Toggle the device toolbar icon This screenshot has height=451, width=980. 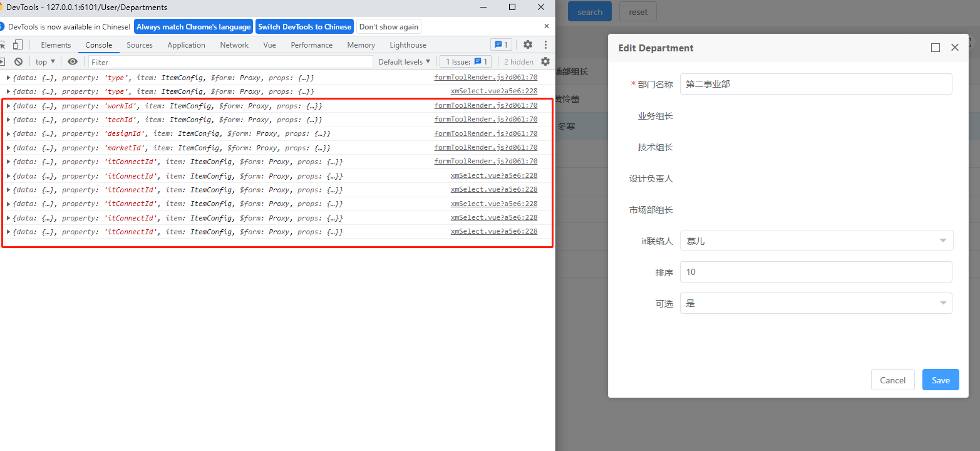tap(18, 44)
